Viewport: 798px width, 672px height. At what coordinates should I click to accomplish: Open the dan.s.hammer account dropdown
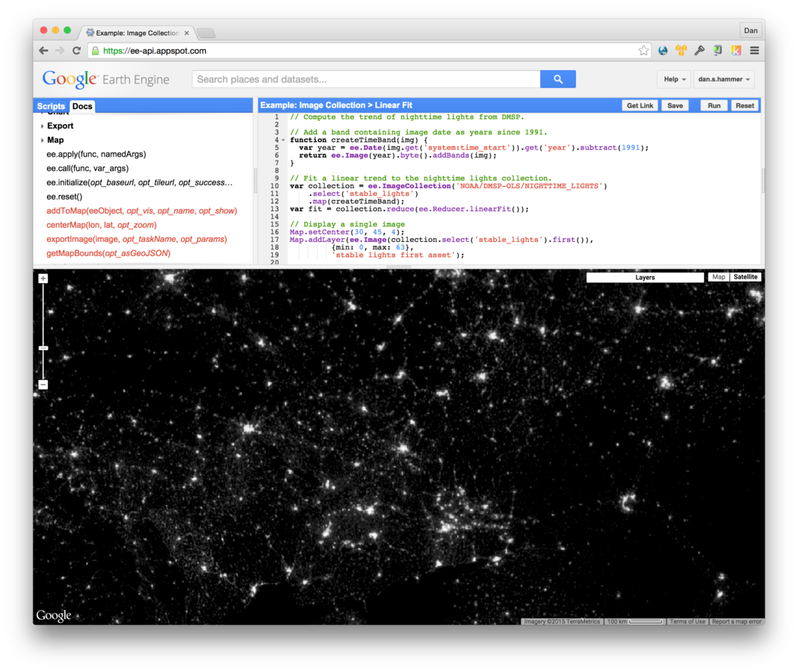coord(724,79)
